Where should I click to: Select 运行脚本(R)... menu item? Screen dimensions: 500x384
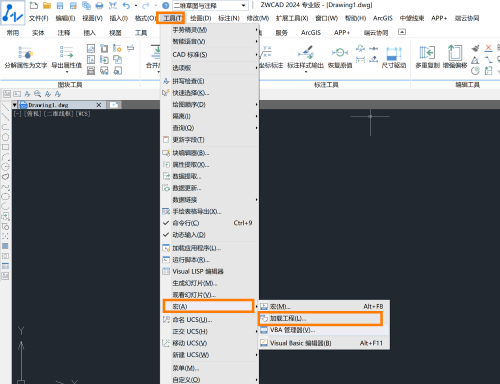[x=210, y=260]
